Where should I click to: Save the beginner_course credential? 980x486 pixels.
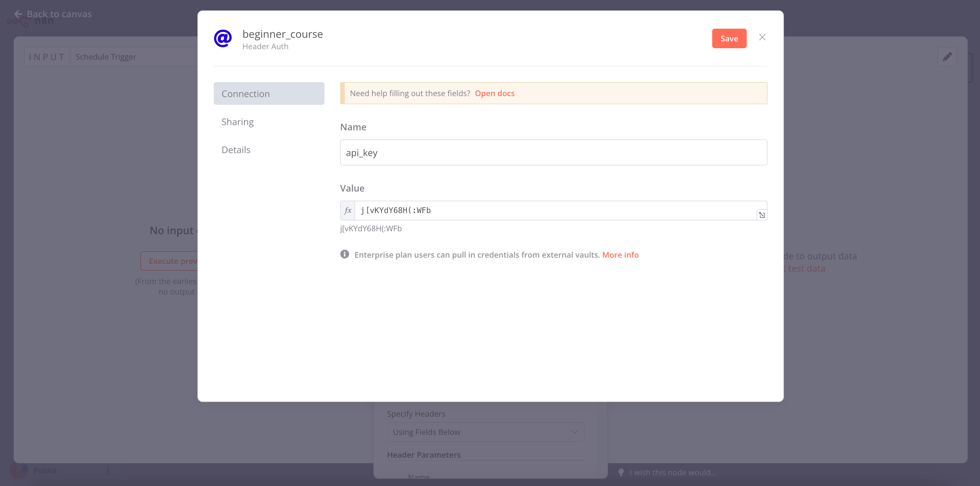point(729,38)
